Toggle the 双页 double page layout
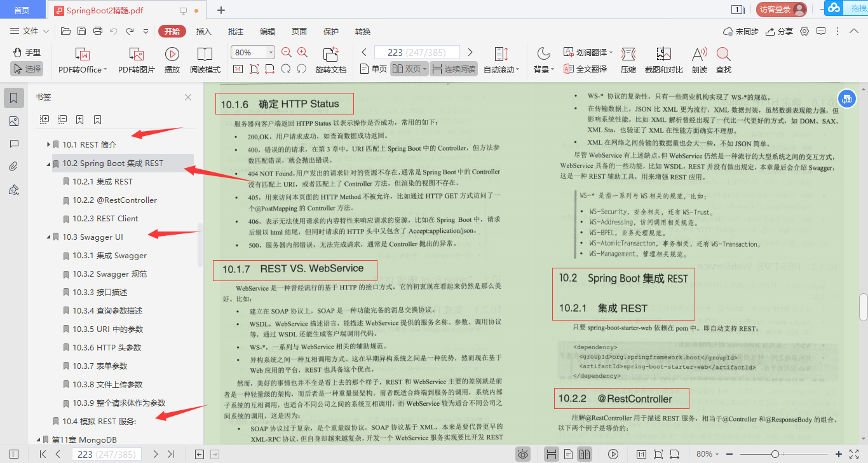 (409, 69)
